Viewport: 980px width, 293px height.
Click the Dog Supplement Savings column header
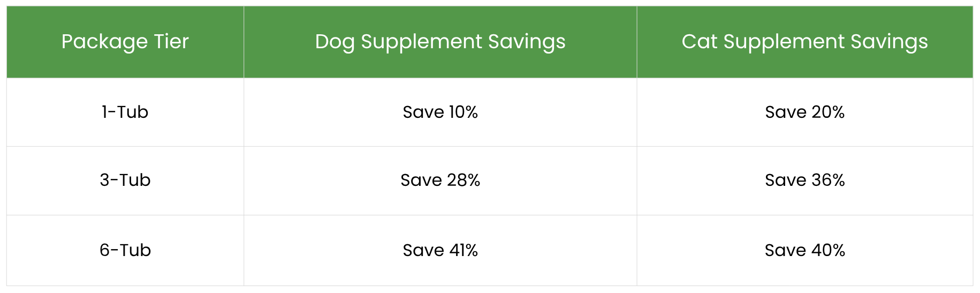pyautogui.click(x=440, y=42)
